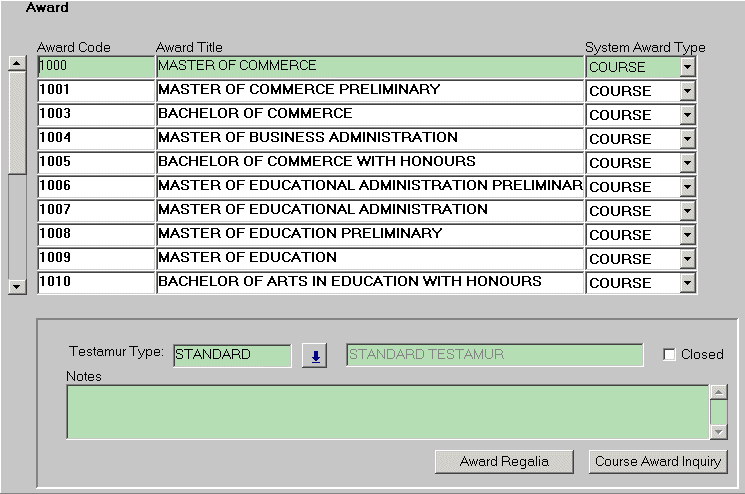Select award code 1005 field

pos(96,162)
